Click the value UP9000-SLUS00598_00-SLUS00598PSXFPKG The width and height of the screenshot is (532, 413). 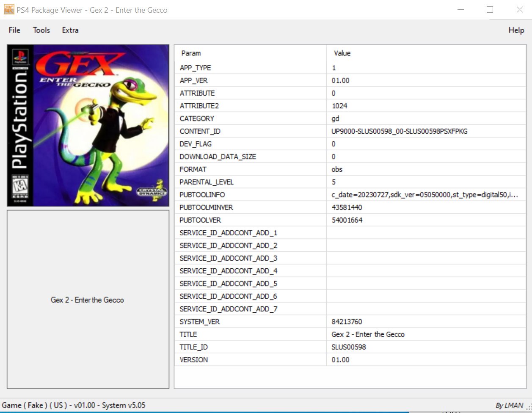click(400, 131)
